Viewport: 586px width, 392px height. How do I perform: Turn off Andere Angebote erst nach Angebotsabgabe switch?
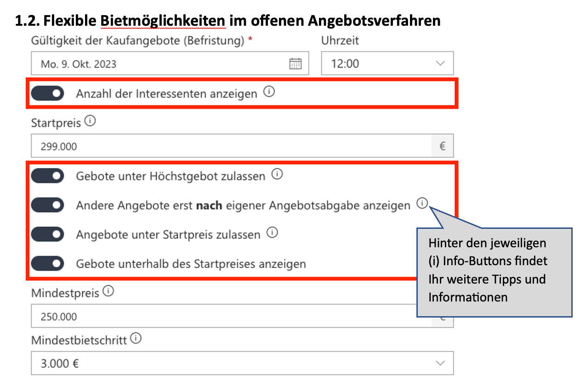click(47, 205)
